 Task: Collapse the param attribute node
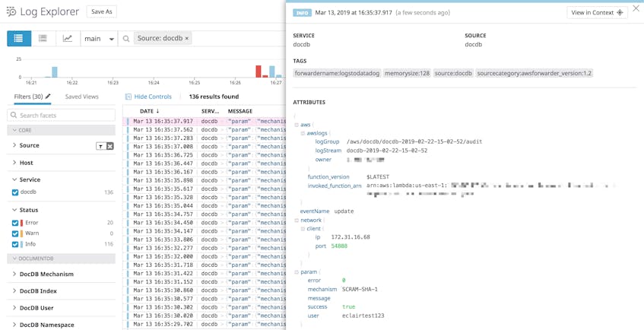[x=296, y=272]
